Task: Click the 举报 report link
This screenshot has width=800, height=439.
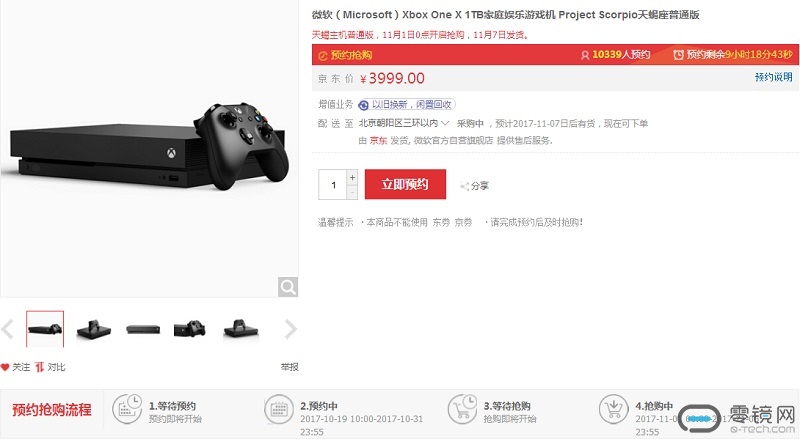Action: pos(290,367)
